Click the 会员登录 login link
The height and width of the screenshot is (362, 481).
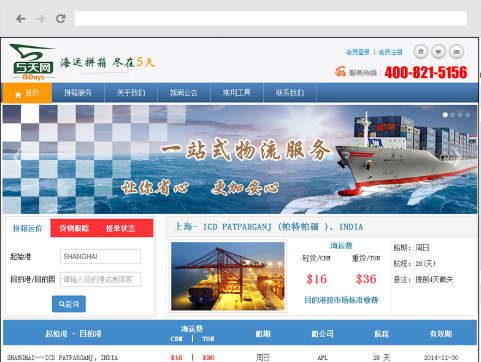[x=358, y=52]
